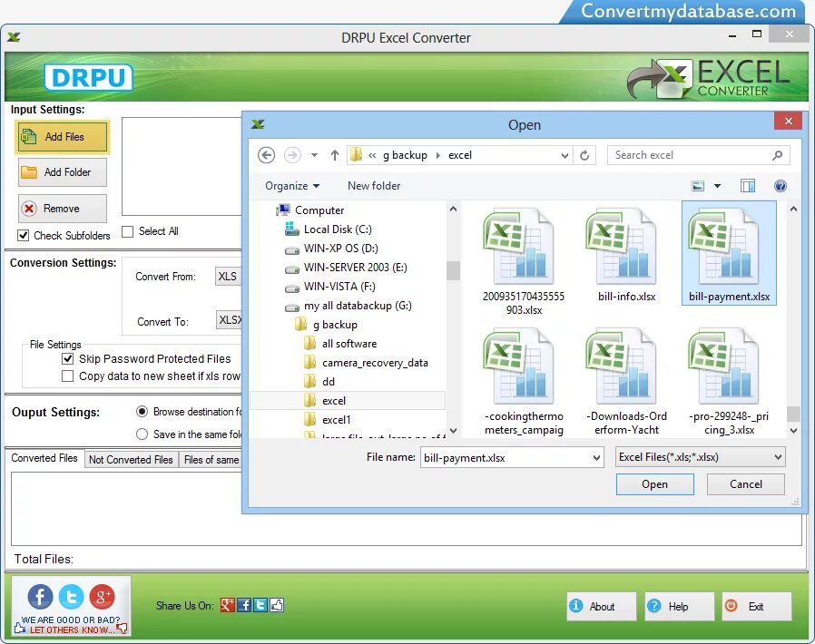815x644 pixels.
Task: Open dialog help question mark icon
Action: (781, 186)
